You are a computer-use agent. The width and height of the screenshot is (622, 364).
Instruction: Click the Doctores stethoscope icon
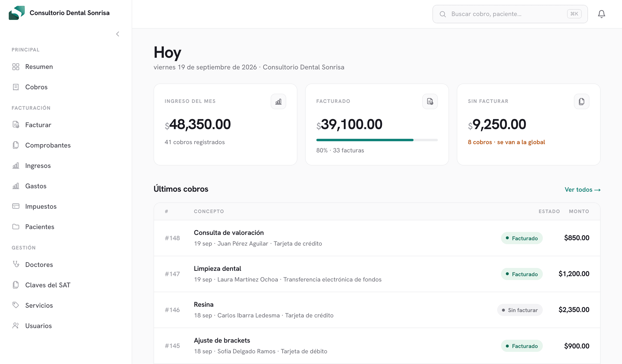coord(16,265)
